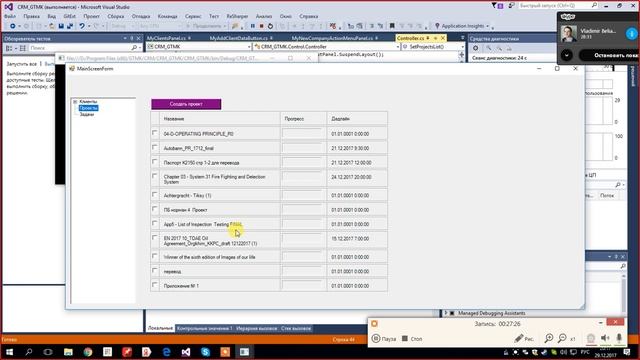The width and height of the screenshot is (640, 360).
Task: Open the ReSharper menu
Action: (237, 16)
